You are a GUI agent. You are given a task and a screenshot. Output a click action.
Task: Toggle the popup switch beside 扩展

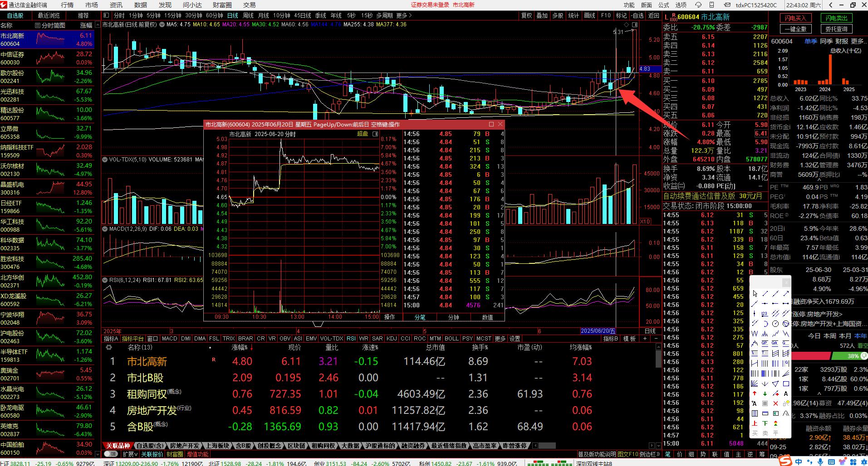110,454
